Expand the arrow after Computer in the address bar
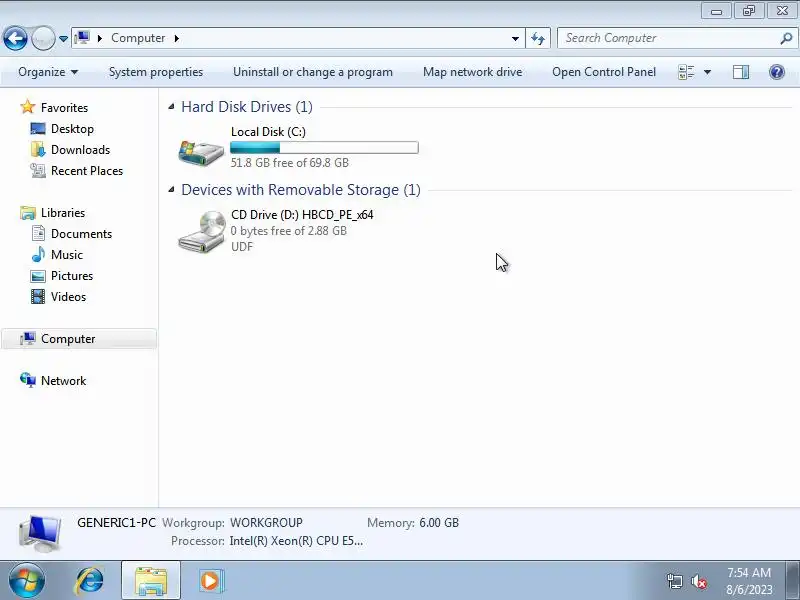 [x=177, y=38]
